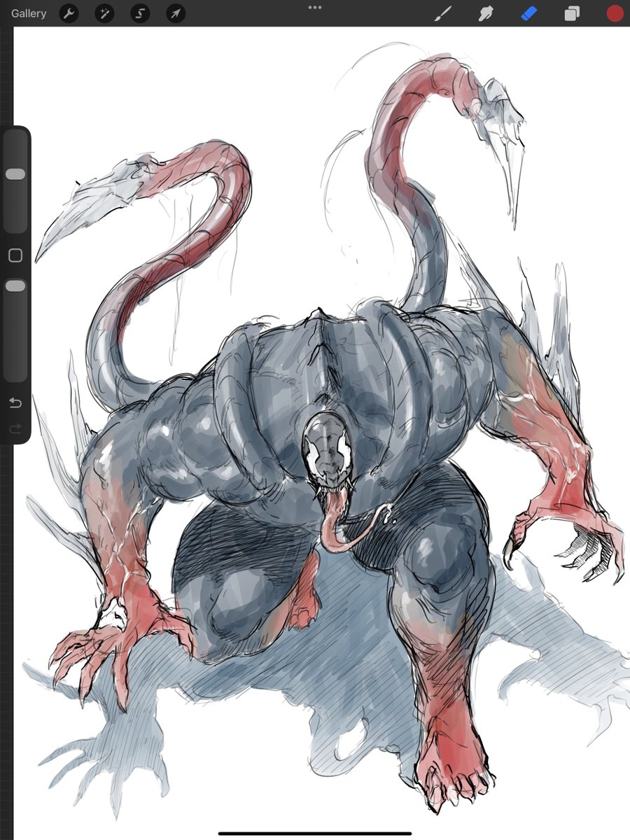The image size is (630, 840).
Task: Select the Smudge tool
Action: click(x=486, y=13)
